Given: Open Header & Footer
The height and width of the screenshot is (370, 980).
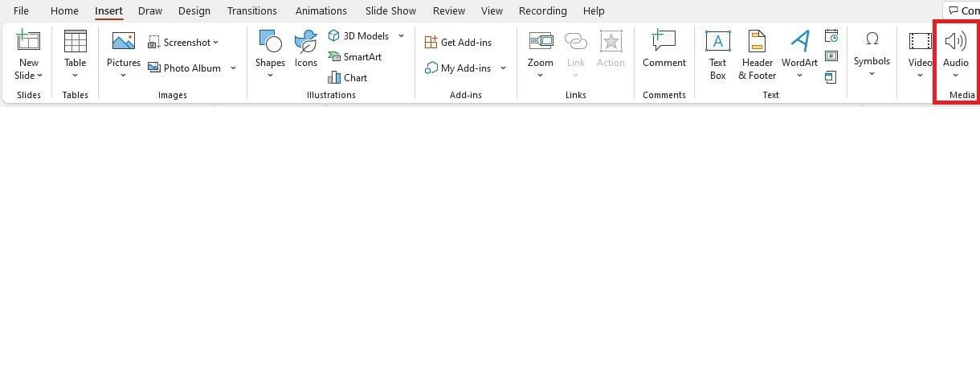Looking at the screenshot, I should pos(757,55).
